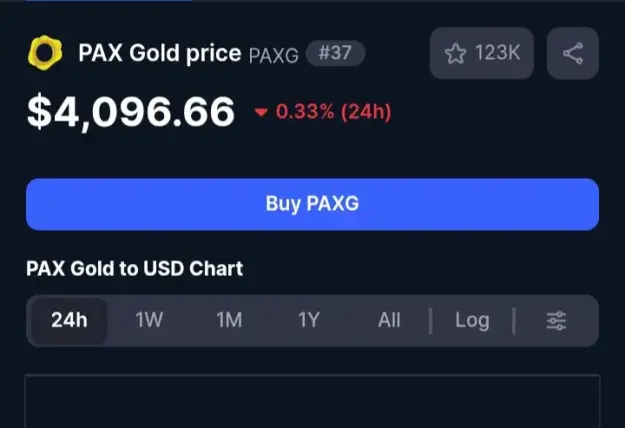Click the red down-triangle price change icon
This screenshot has width=625, height=428.
point(261,112)
